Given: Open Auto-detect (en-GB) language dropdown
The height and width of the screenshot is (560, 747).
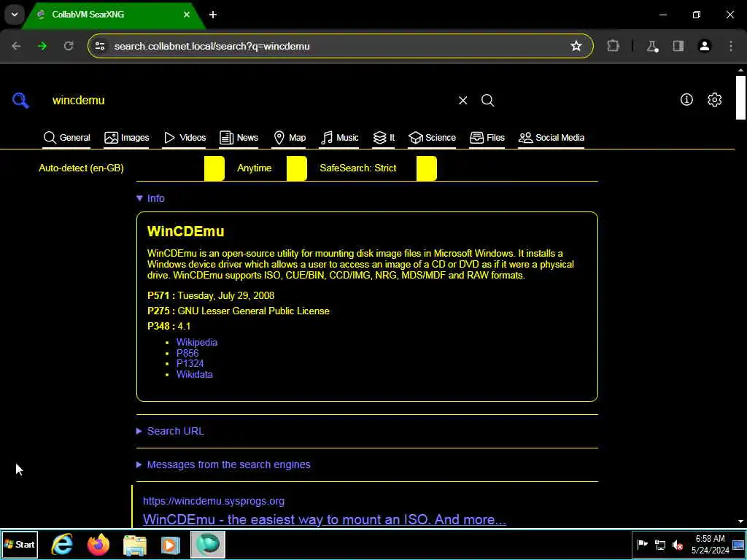Looking at the screenshot, I should (131, 168).
